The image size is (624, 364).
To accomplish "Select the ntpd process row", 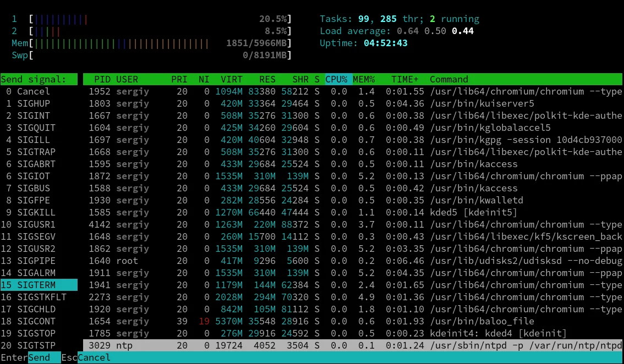I will [x=352, y=345].
